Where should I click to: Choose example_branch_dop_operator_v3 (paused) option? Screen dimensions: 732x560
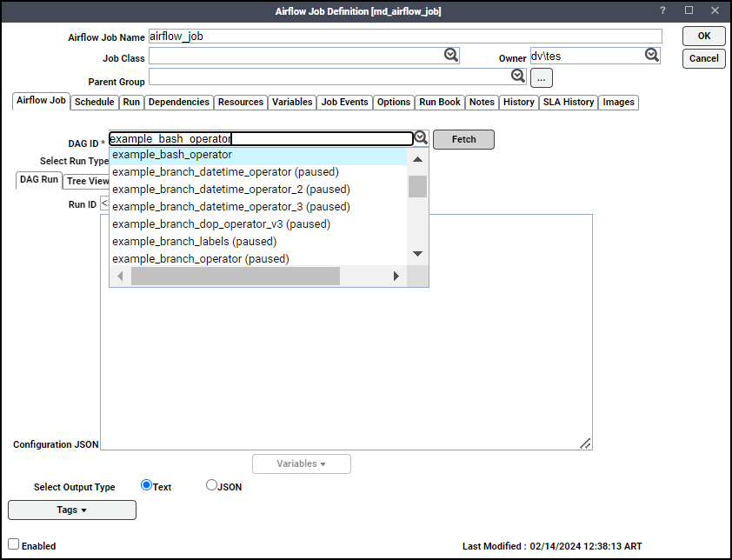click(x=258, y=224)
